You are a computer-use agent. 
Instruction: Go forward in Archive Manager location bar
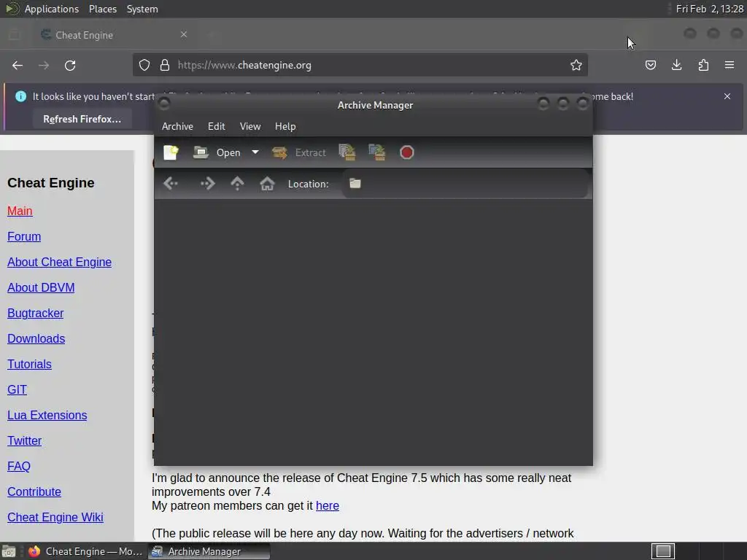(x=207, y=184)
